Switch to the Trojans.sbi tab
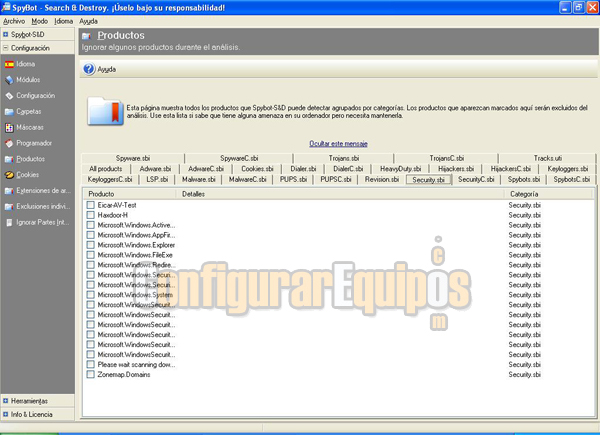Image resolution: width=600 pixels, height=435 pixels. 344,158
